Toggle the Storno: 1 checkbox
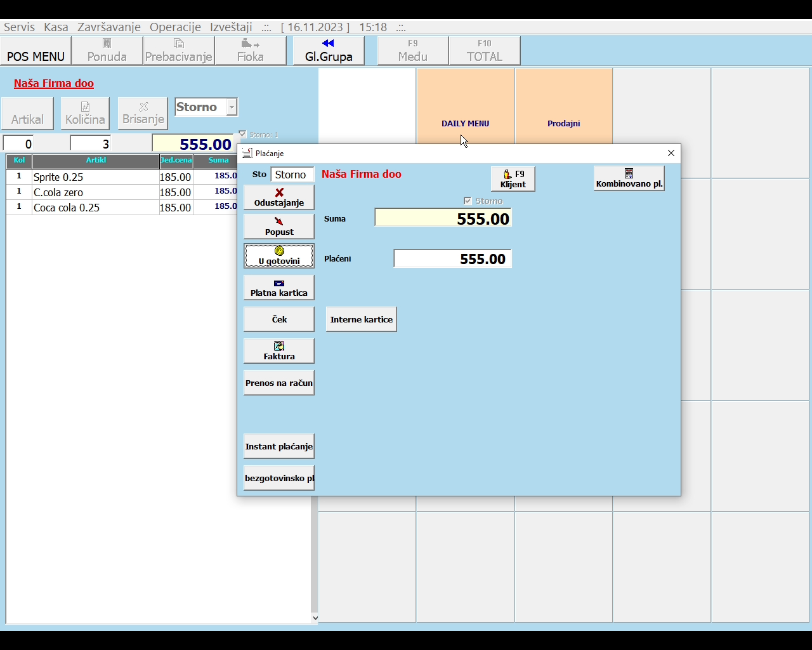 pos(242,134)
